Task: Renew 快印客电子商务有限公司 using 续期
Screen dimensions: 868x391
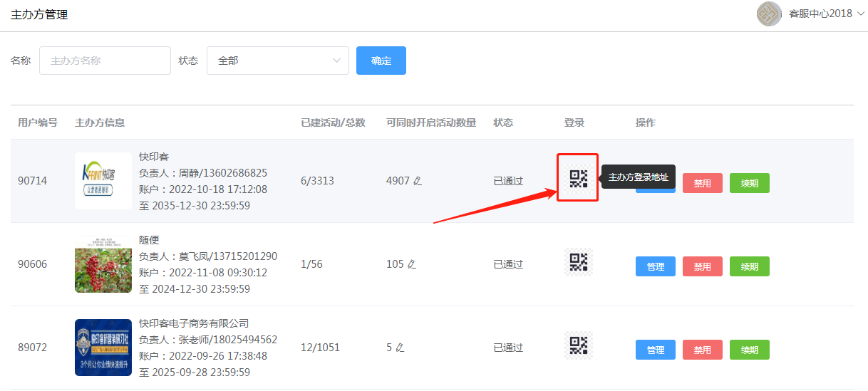Action: tap(750, 350)
